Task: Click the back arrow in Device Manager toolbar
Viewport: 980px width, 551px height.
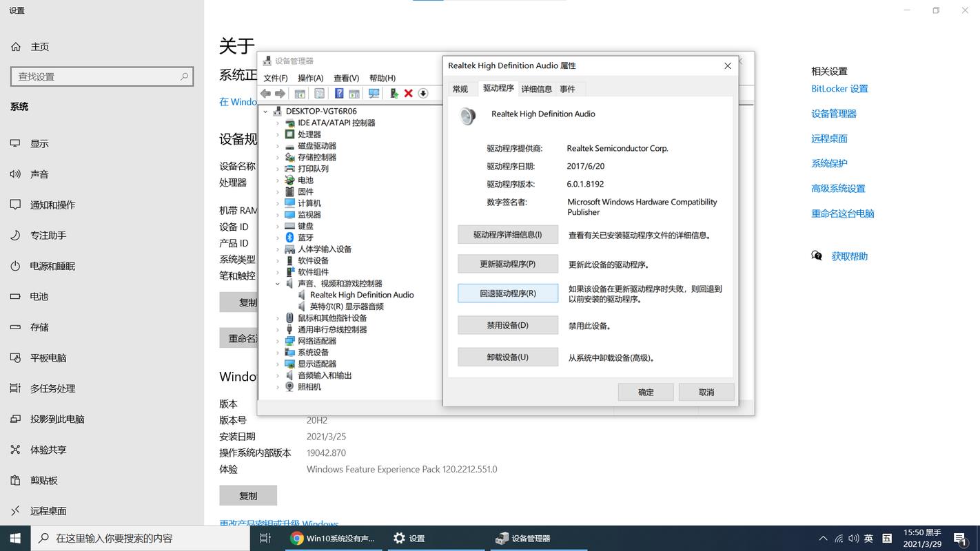Action: (266, 94)
